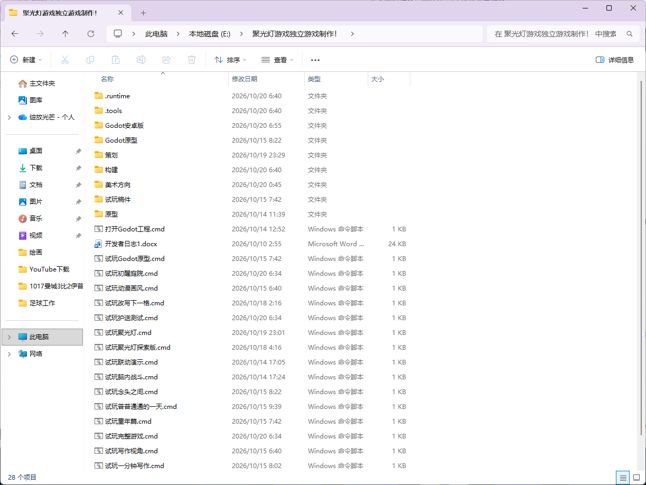This screenshot has height=485, width=646.
Task: Click chevron after 此电脑 in address bar
Action: click(x=178, y=34)
